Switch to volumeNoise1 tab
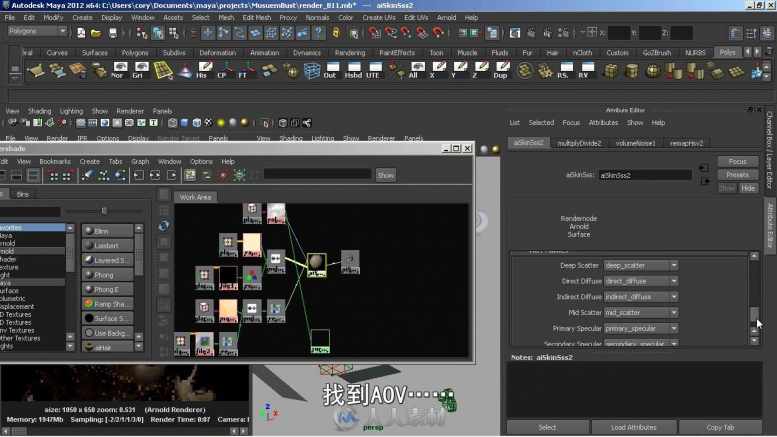The image size is (777, 437). coord(635,143)
